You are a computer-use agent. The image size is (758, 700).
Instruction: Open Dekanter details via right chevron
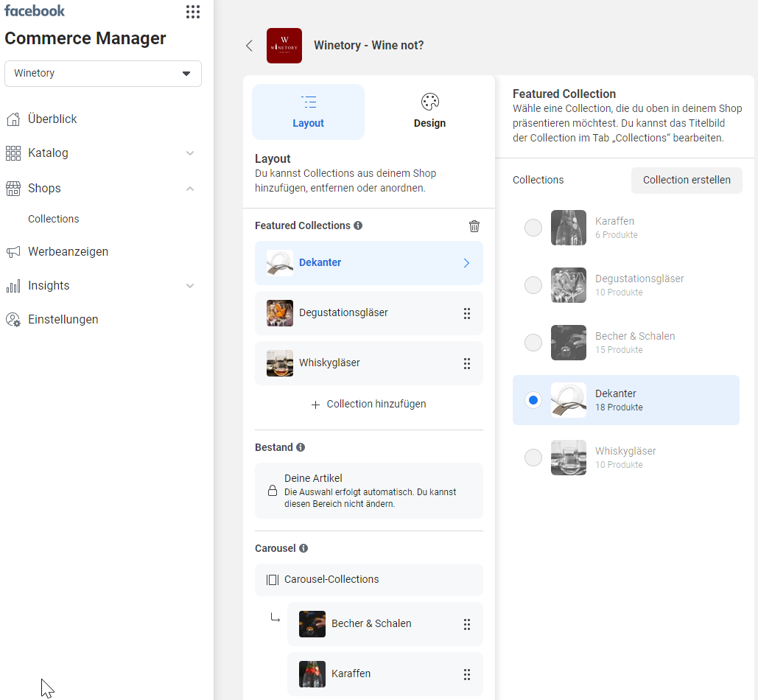click(x=466, y=263)
